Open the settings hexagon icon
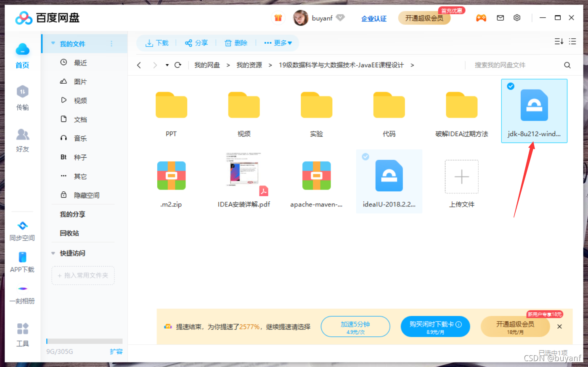This screenshot has width=588, height=367. click(x=517, y=18)
